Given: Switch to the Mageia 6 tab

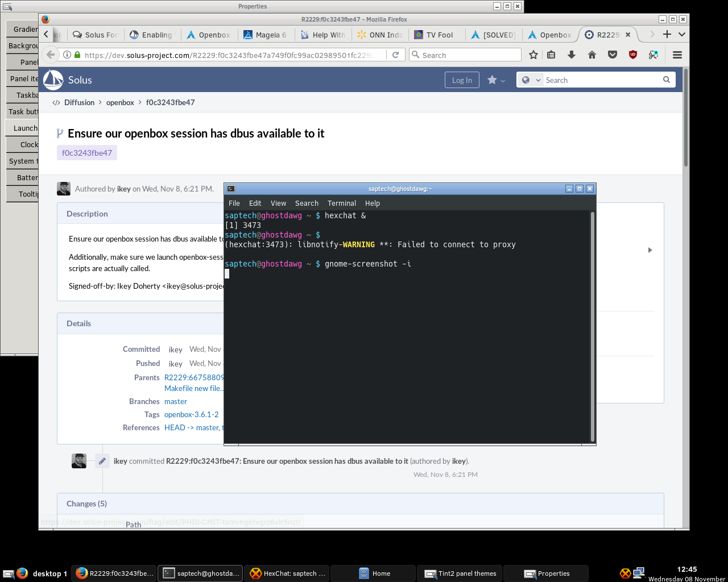Looking at the screenshot, I should click(x=264, y=35).
